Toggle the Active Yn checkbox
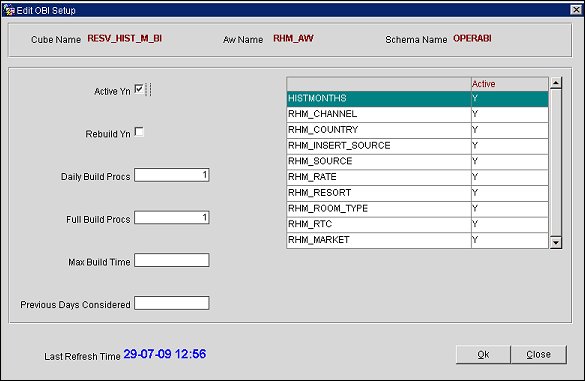Image resolution: width=585 pixels, height=381 pixels. [x=139, y=89]
